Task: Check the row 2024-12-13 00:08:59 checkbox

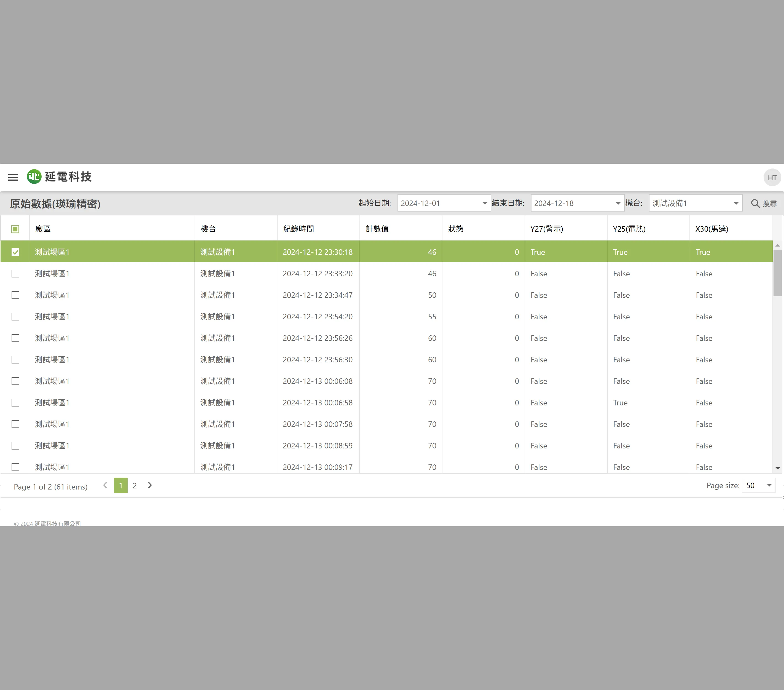Action: click(x=15, y=446)
